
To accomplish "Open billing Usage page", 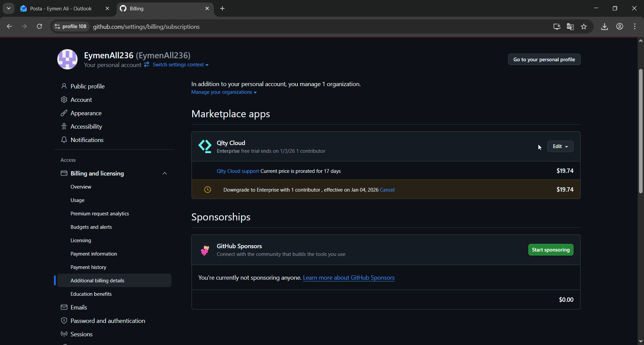I will click(77, 200).
